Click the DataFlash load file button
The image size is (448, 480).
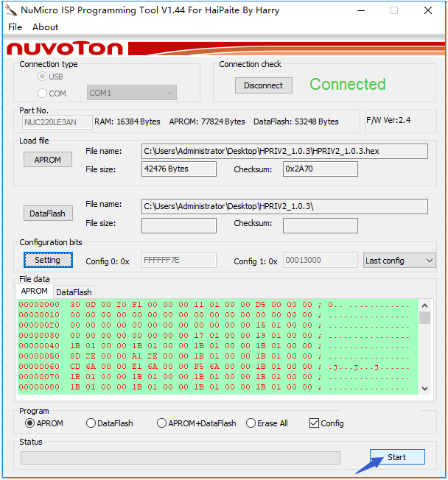click(x=48, y=213)
